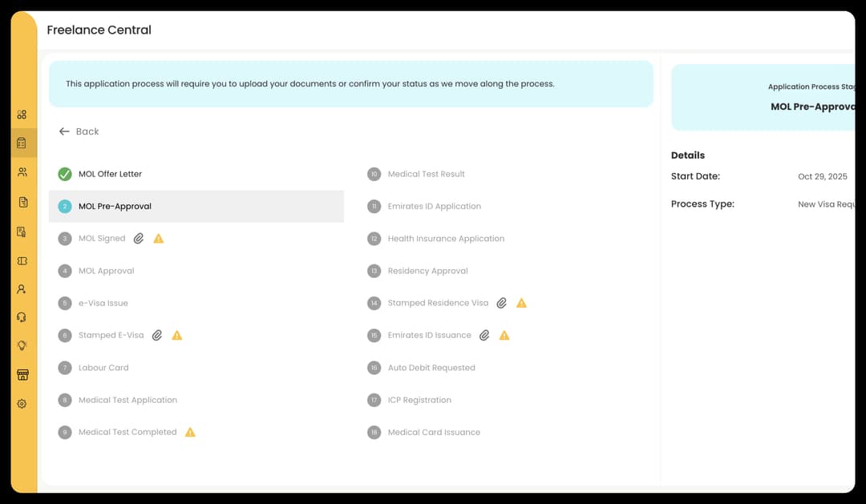The width and height of the screenshot is (866, 504).
Task: Click the paperclip next to MOL Signed
Action: [139, 239]
